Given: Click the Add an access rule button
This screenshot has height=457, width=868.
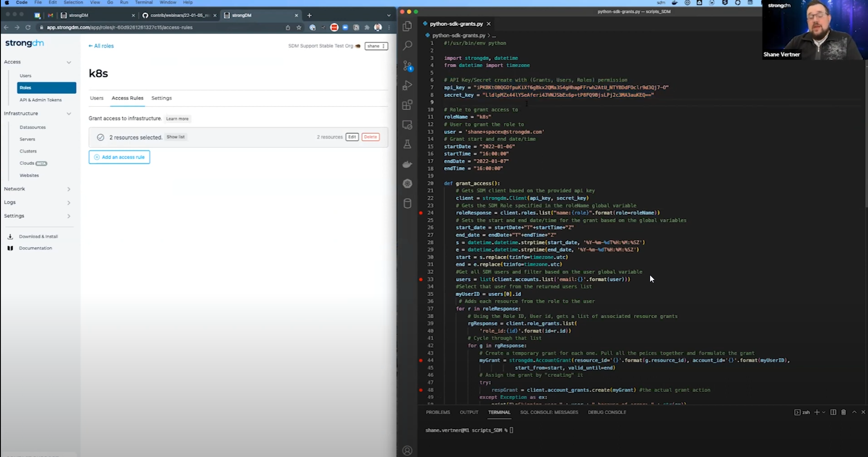Looking at the screenshot, I should coord(119,157).
